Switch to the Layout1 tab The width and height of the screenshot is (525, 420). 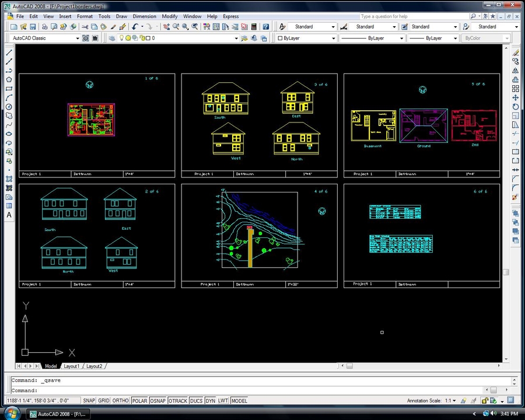(x=72, y=366)
